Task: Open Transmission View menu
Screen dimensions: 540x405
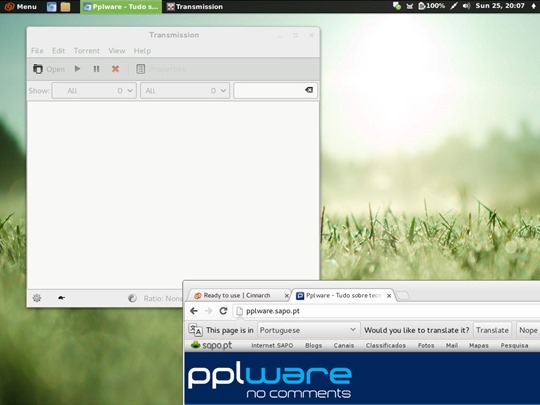Action: (117, 51)
